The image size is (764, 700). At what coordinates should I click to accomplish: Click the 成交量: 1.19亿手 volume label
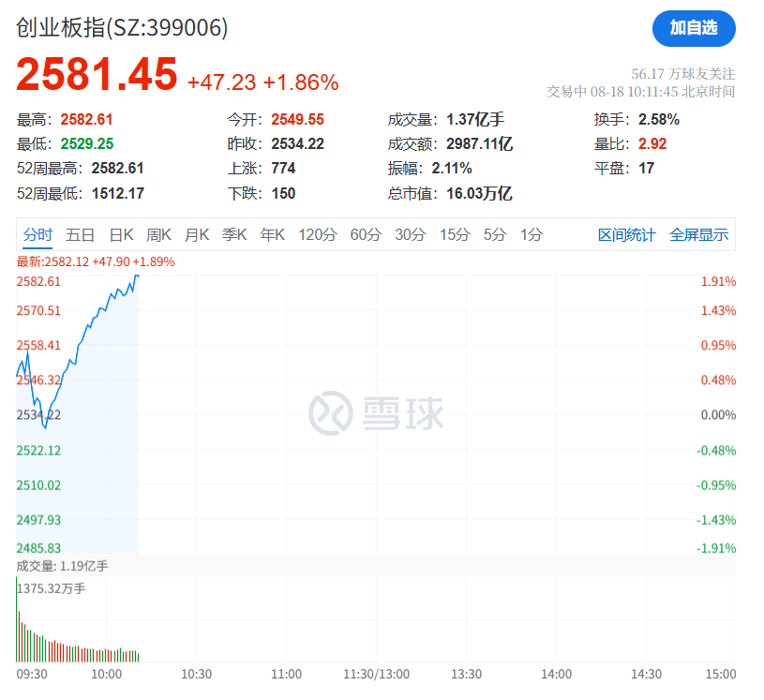click(x=63, y=566)
